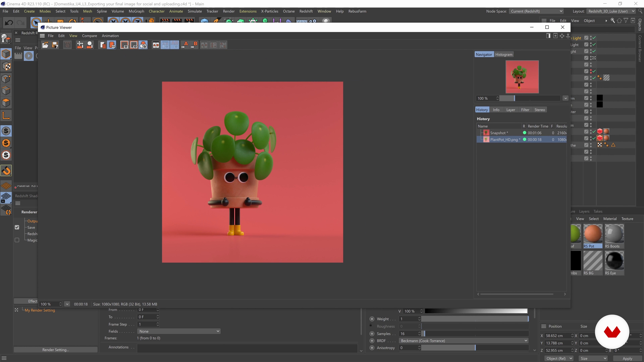Toggle the Enable Snap magnet icon

click(x=6, y=171)
